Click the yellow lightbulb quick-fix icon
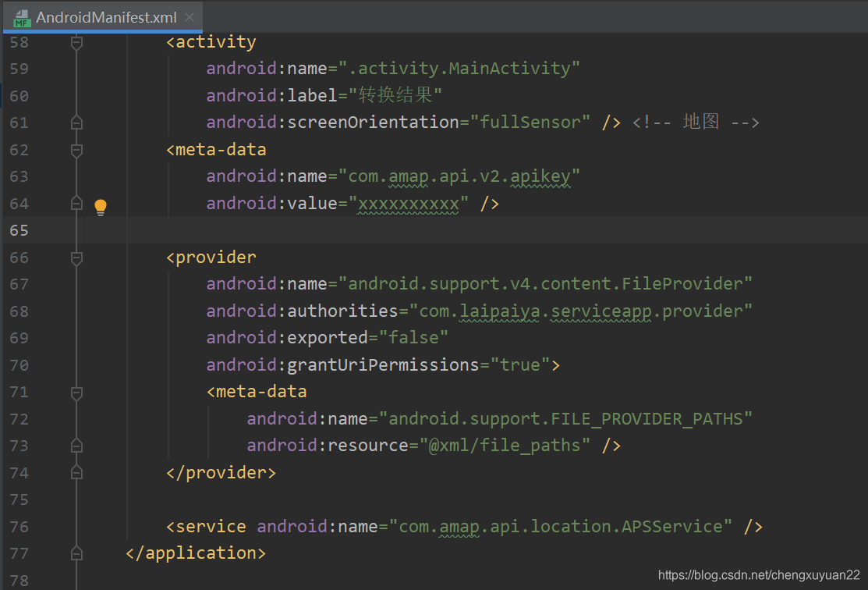 click(x=100, y=207)
